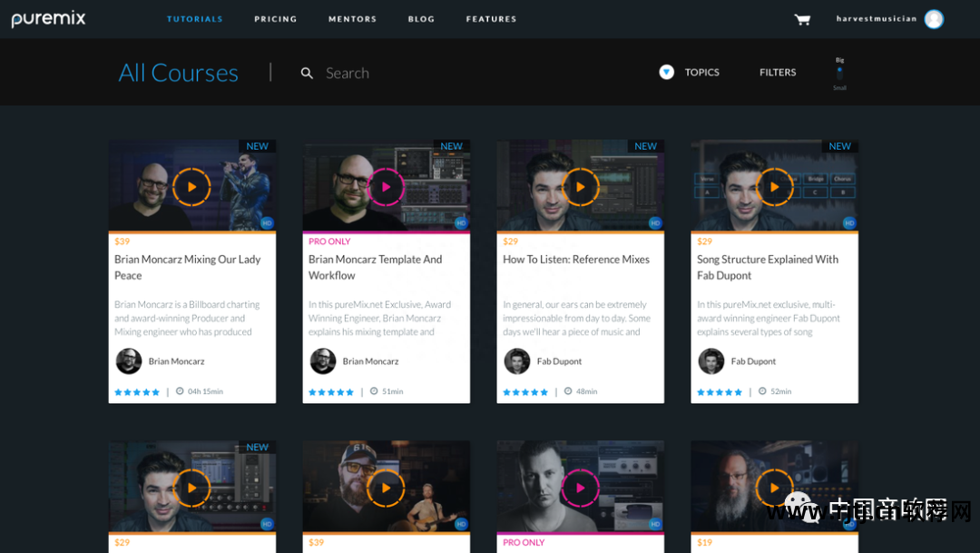
Task: Adjust the Big/Small card size slider
Action: click(x=839, y=74)
